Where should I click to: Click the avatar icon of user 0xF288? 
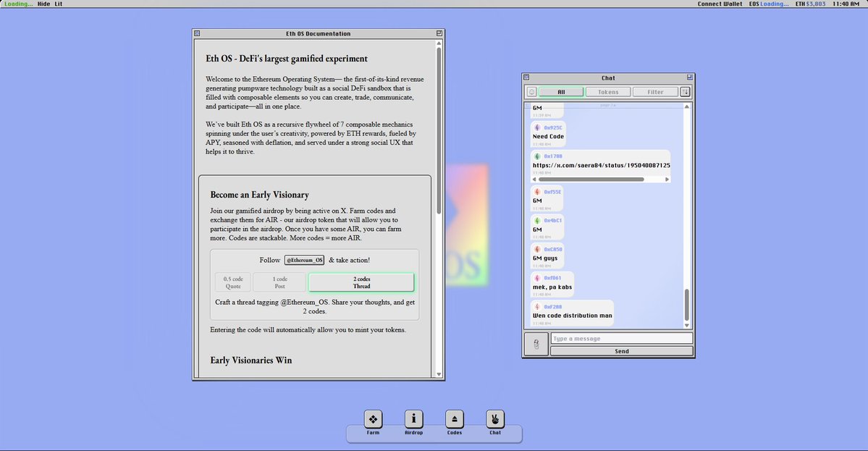(x=537, y=306)
